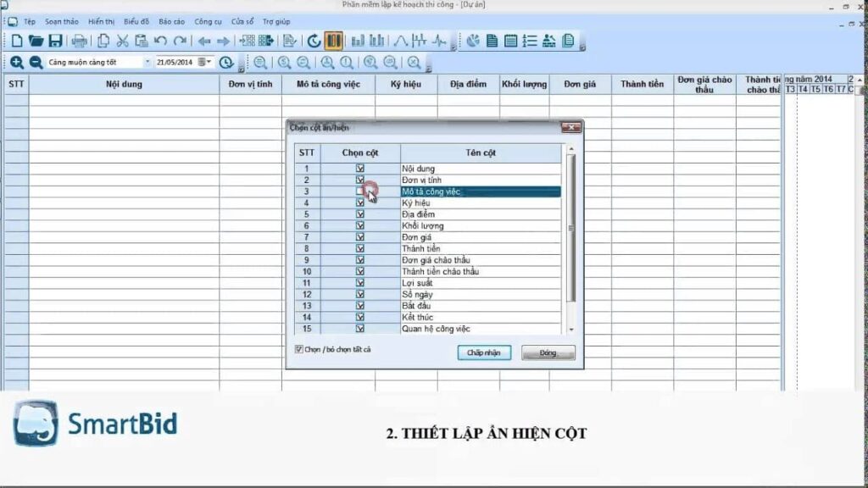The width and height of the screenshot is (868, 488).
Task: Uncheck the Quan hệ công việc checkbox
Action: pyautogui.click(x=359, y=329)
